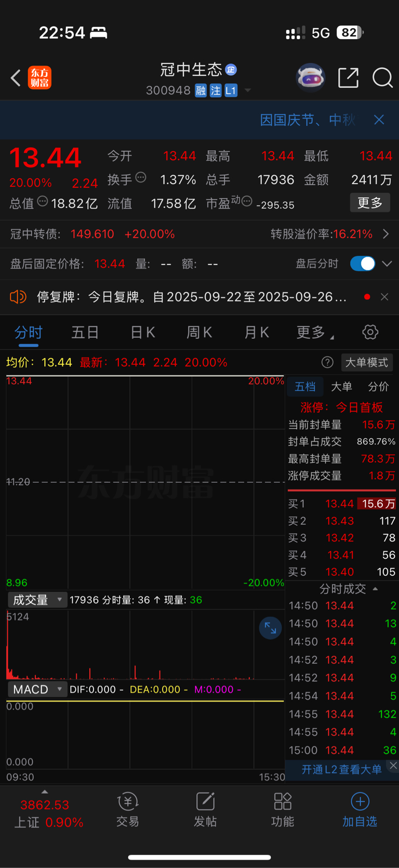
Task: Tap the 交易 trade icon
Action: [x=128, y=809]
